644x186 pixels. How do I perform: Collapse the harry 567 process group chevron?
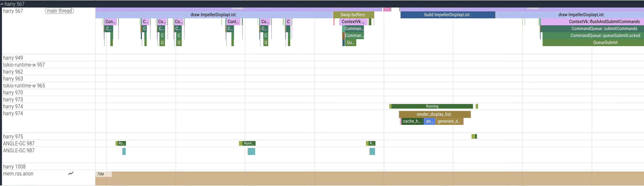(x=2, y=4)
